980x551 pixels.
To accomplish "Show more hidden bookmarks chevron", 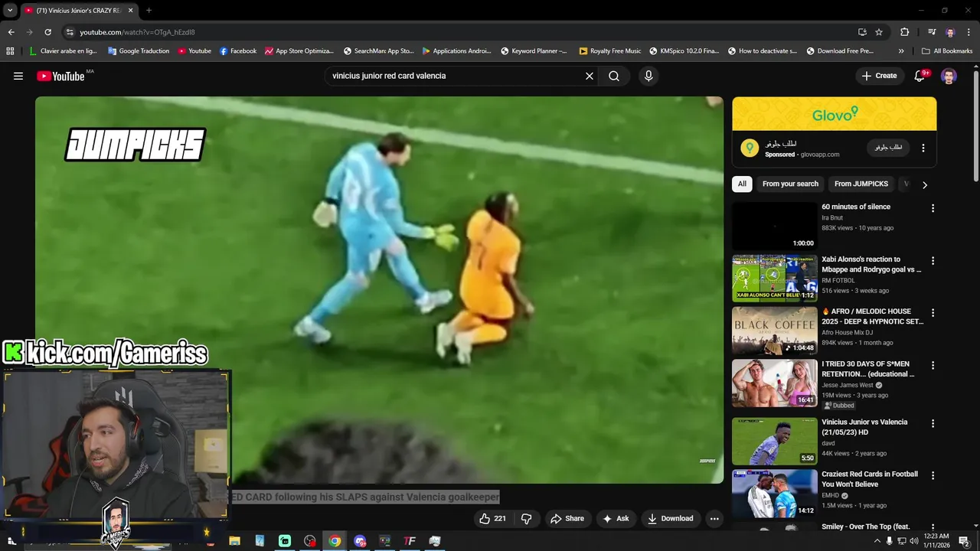I will click(x=901, y=51).
